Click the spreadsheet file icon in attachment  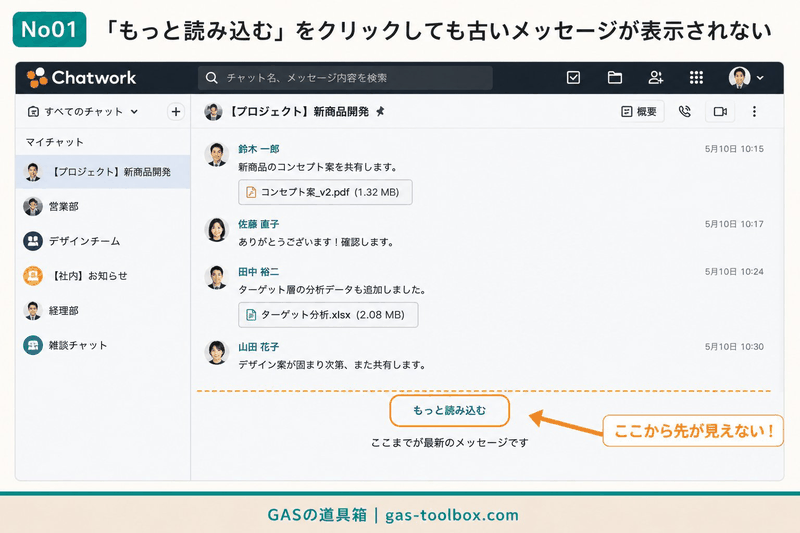point(251,315)
